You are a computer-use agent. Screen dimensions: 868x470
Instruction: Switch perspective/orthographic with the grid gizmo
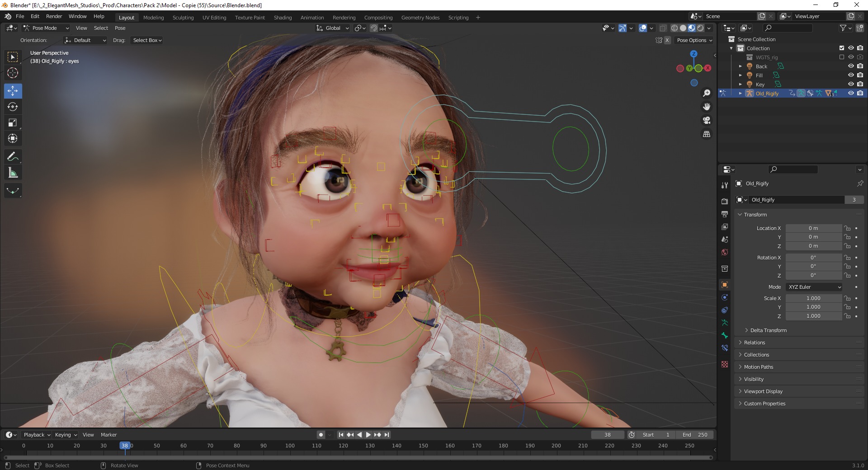click(x=707, y=134)
